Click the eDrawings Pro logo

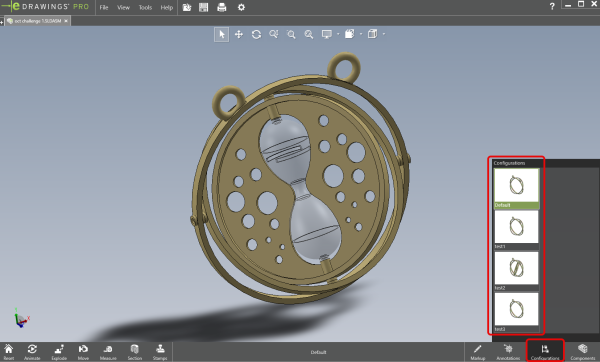click(x=45, y=7)
